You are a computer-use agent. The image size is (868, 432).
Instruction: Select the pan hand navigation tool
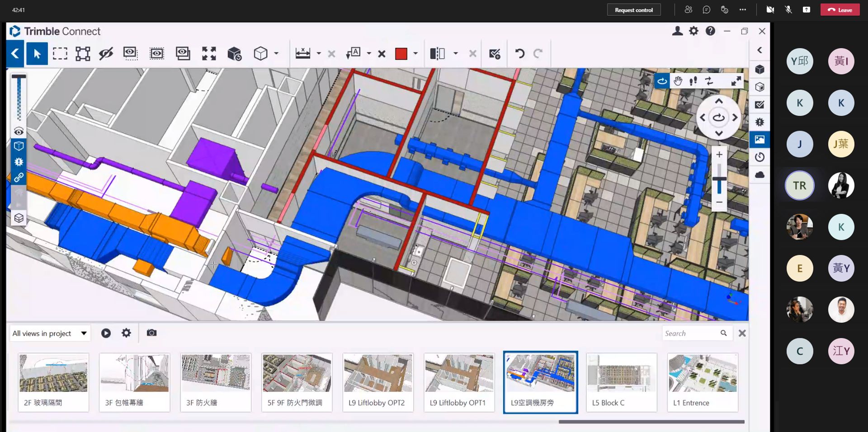tap(678, 81)
